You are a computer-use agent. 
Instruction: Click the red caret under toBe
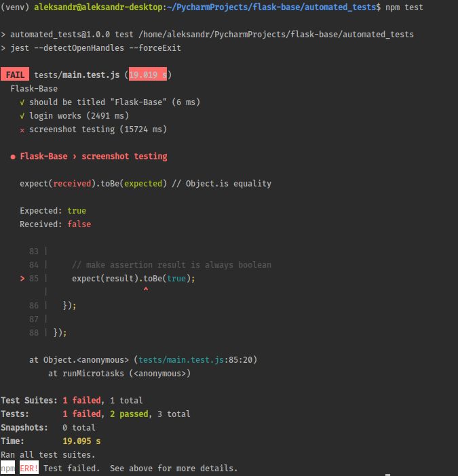(146, 290)
